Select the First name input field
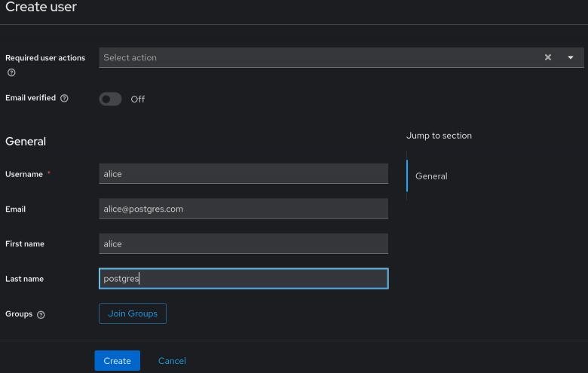 coord(243,243)
